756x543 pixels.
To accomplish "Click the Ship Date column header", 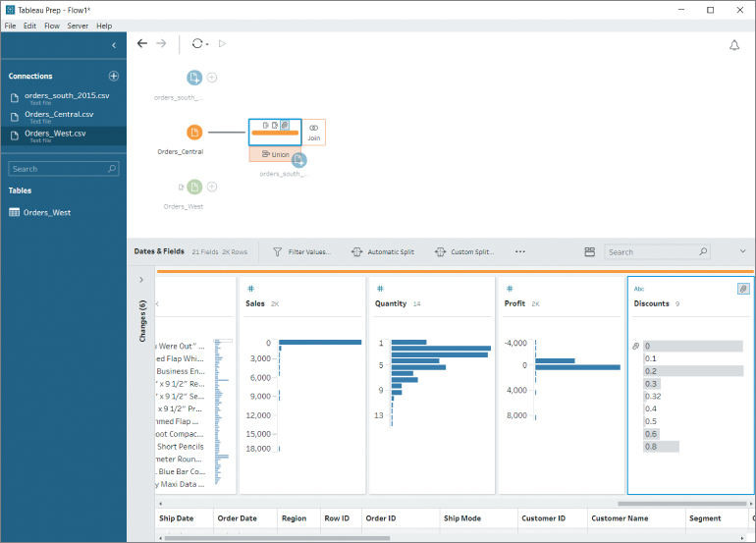I will 176,518.
